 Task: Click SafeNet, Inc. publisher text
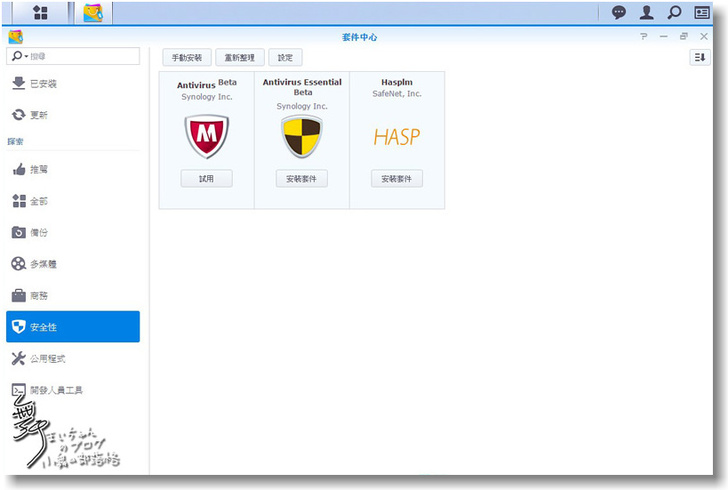[397, 93]
